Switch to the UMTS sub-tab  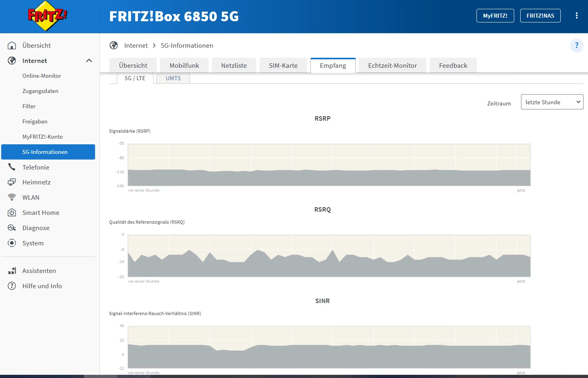173,78
